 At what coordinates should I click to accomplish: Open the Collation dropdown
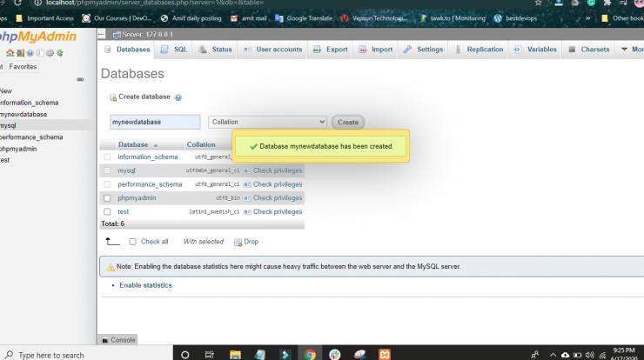pyautogui.click(x=267, y=122)
